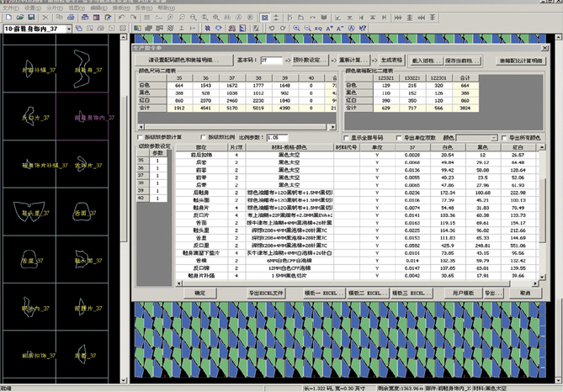Click the 导出EXCEL文件 button
The width and height of the screenshot is (563, 392).
coord(266,293)
